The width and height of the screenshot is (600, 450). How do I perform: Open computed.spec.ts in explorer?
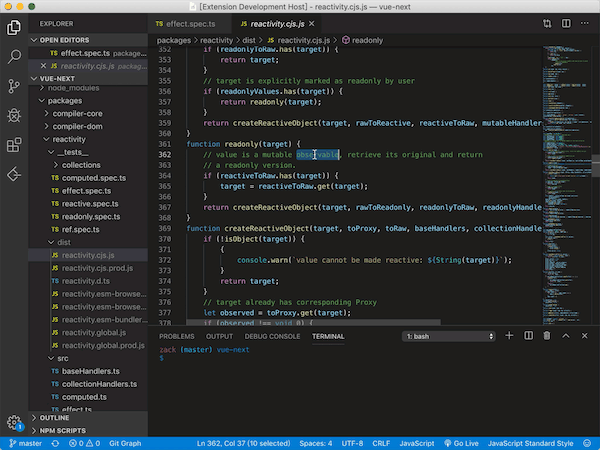(88, 178)
